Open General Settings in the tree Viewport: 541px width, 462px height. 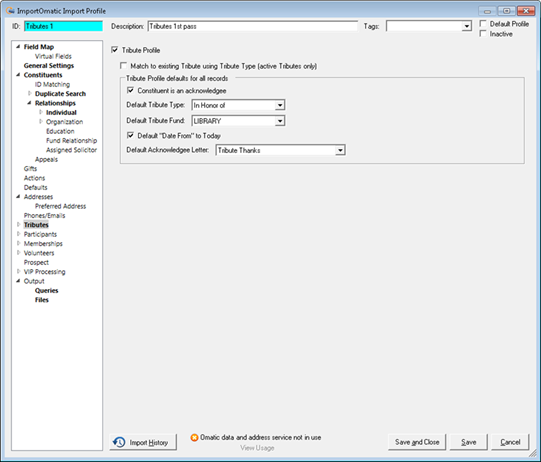[49, 66]
